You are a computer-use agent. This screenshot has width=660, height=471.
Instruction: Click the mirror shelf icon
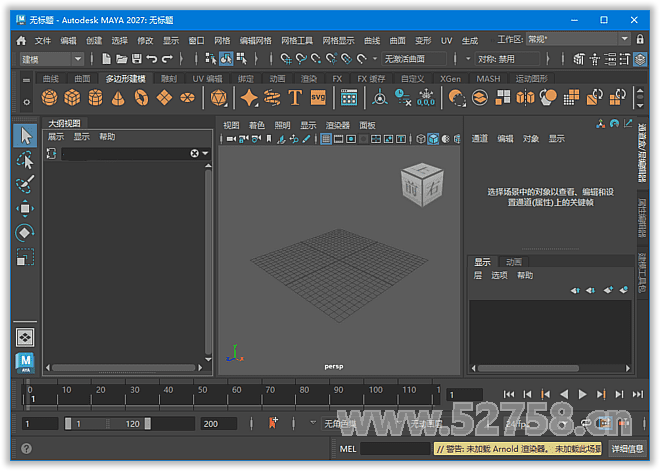point(525,98)
